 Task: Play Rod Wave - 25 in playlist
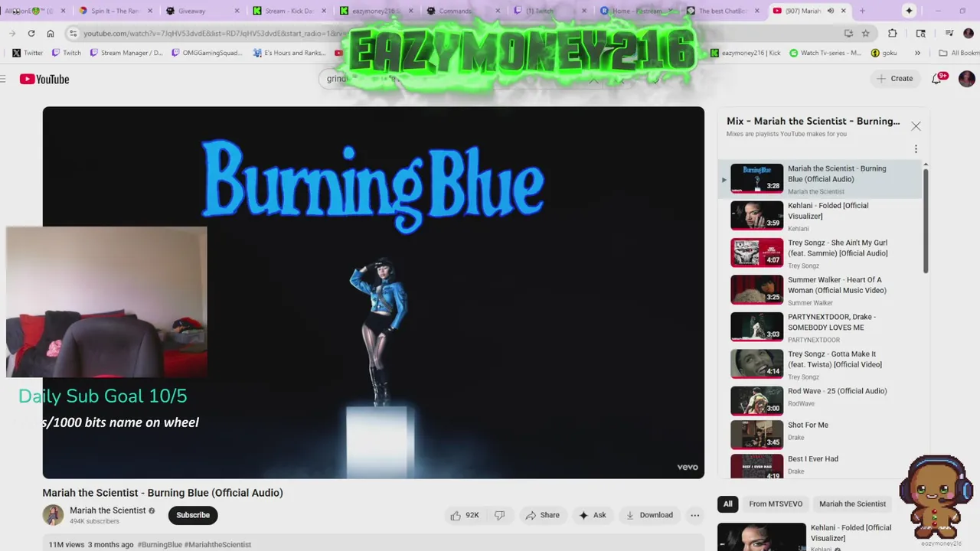click(820, 402)
